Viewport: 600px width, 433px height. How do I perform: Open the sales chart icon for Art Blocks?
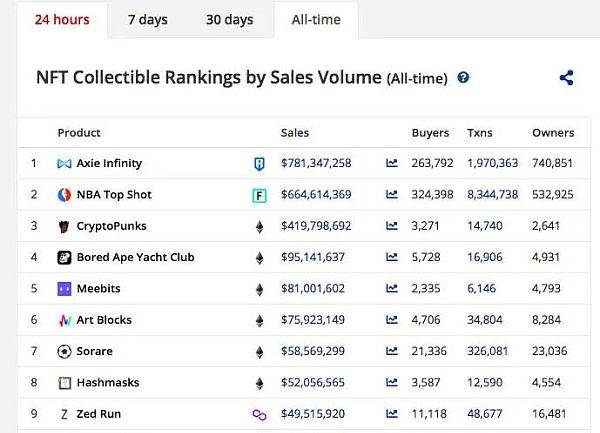391,319
